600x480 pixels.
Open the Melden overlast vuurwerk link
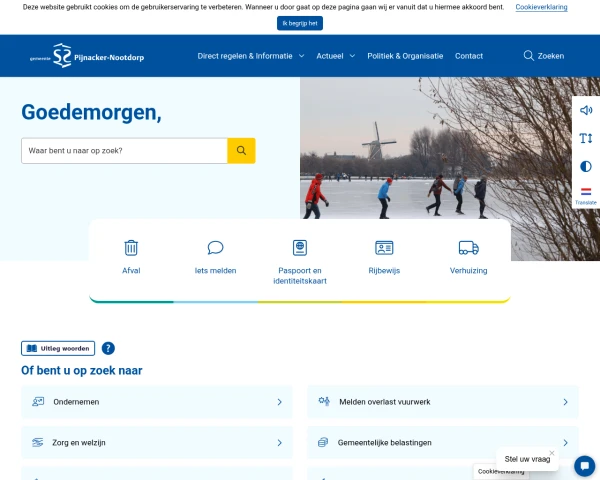click(x=443, y=402)
